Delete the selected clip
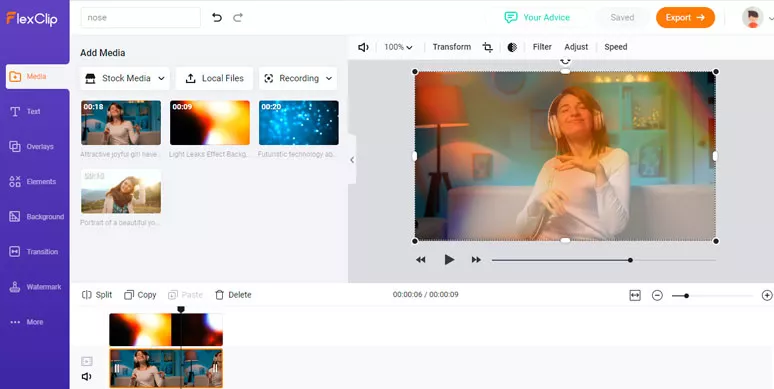 point(233,295)
